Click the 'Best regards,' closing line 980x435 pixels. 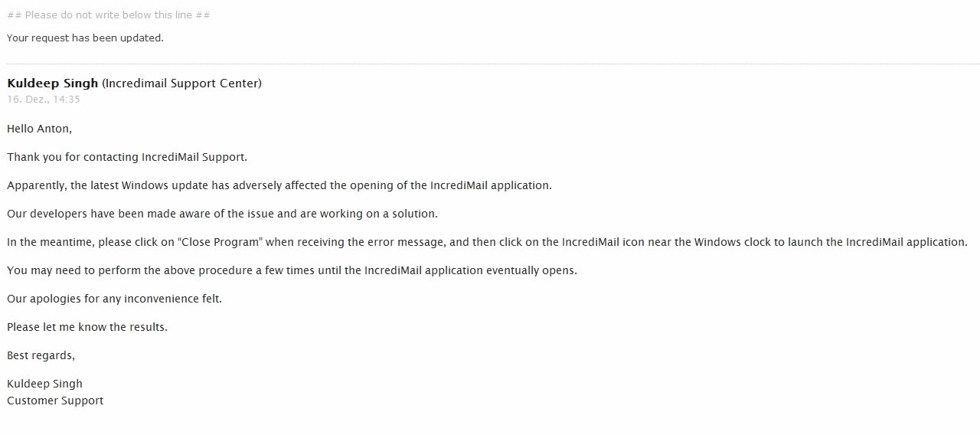pos(41,355)
